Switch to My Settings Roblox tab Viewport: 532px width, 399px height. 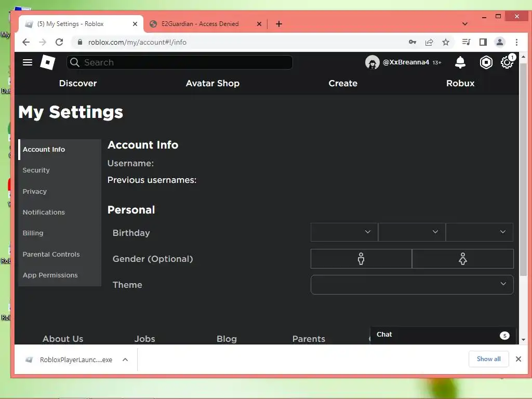[71, 24]
